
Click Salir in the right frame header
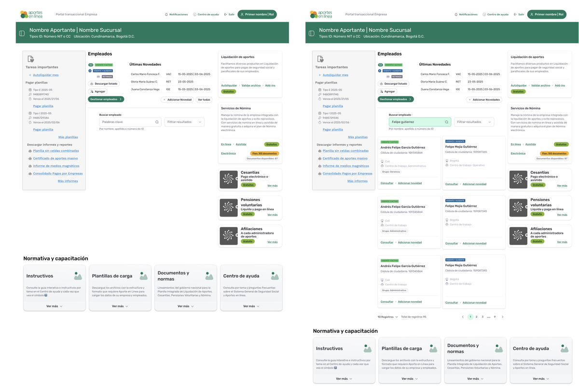[x=519, y=14]
